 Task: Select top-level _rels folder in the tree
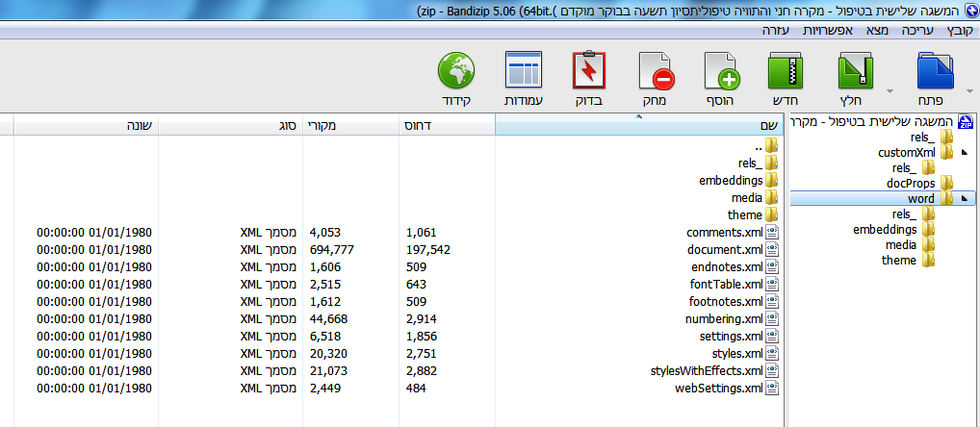(931, 137)
